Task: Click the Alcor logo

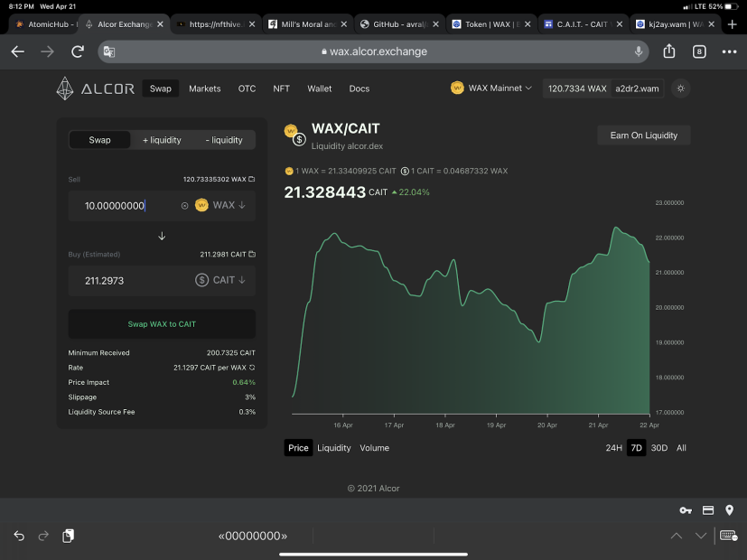Action: point(95,89)
